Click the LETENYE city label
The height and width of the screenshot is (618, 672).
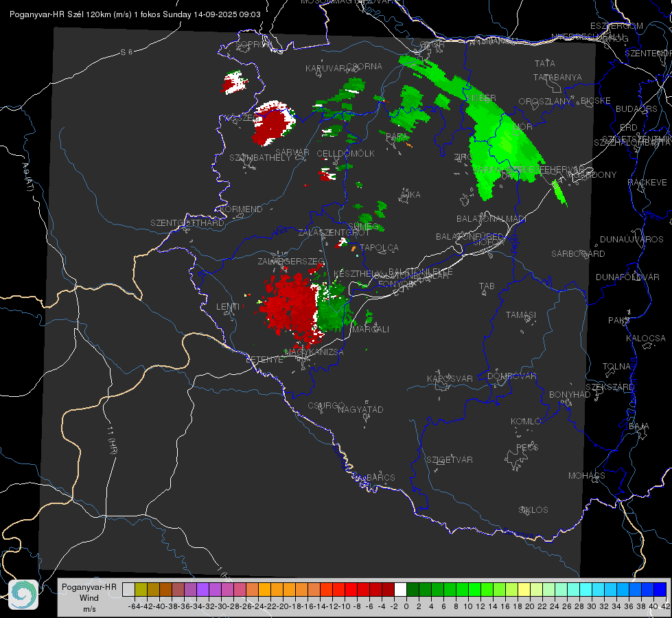pyautogui.click(x=264, y=360)
